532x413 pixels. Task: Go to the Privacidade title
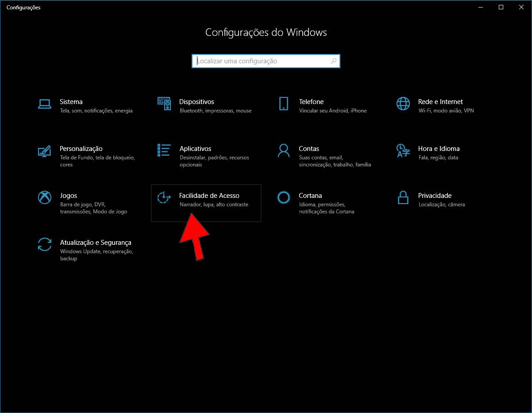pyautogui.click(x=435, y=196)
